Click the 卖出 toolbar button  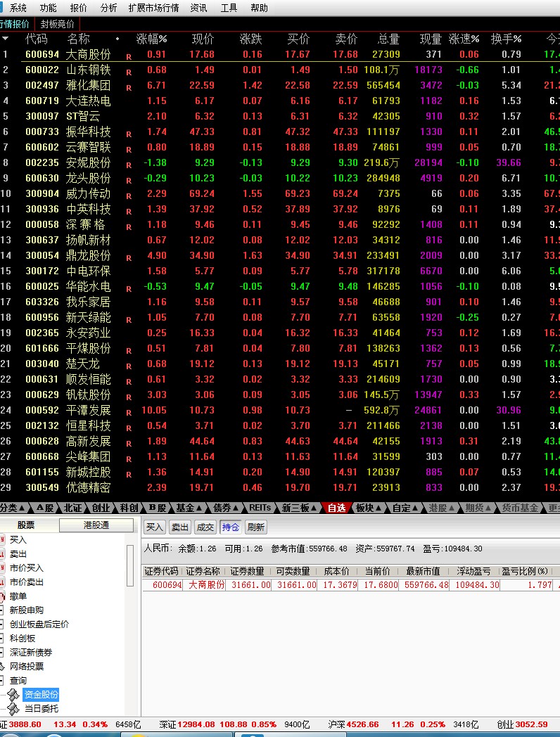point(179,527)
